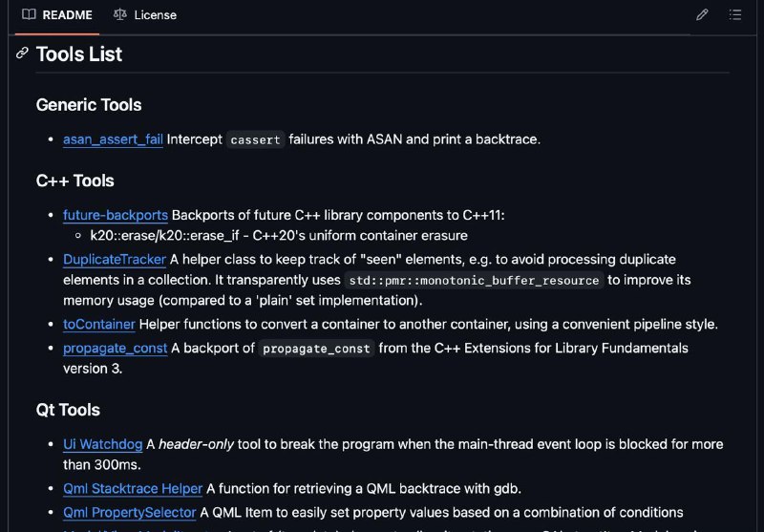This screenshot has width=764, height=532.
Task: Click the link anchor icon beside Tools List
Action: [22, 53]
